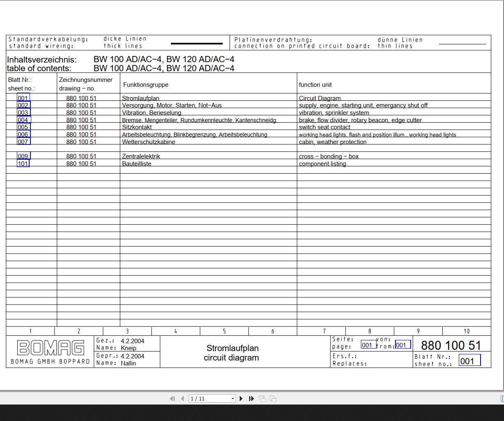This screenshot has width=504, height=421.
Task: Click the 'Inhaltsverzeichnis:' heading
Action: click(42, 59)
